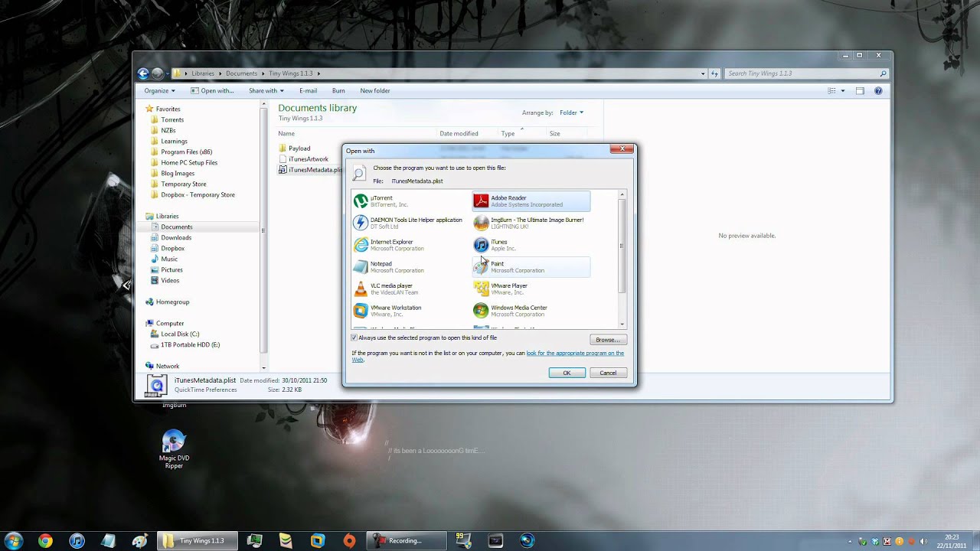Open Google Chrome from the taskbar
Screen dimensions: 980x551
coord(45,541)
